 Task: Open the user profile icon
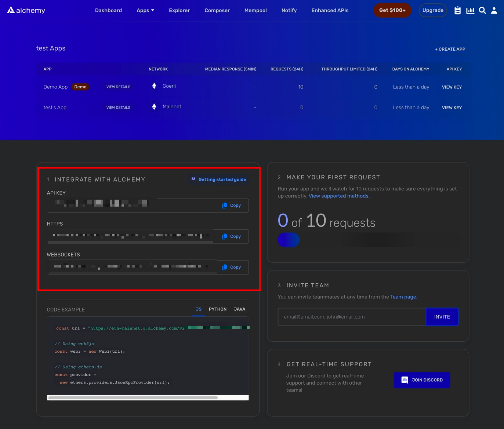[494, 11]
